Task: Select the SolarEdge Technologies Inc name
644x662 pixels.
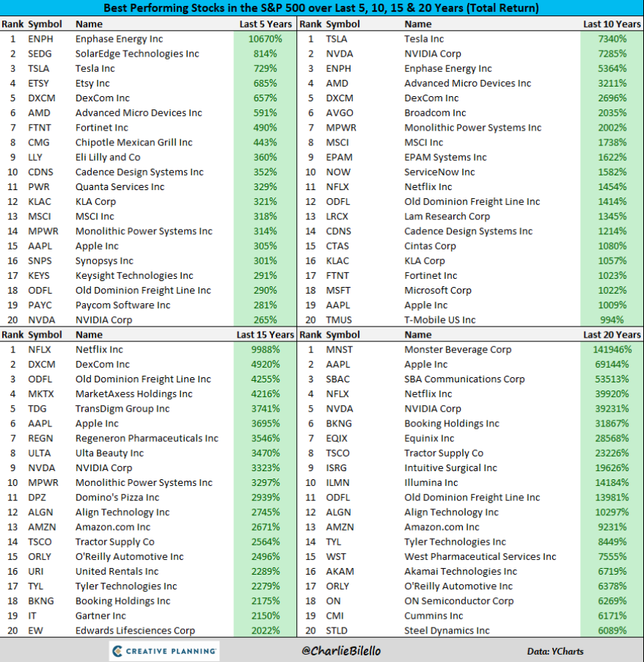Action: [137, 54]
